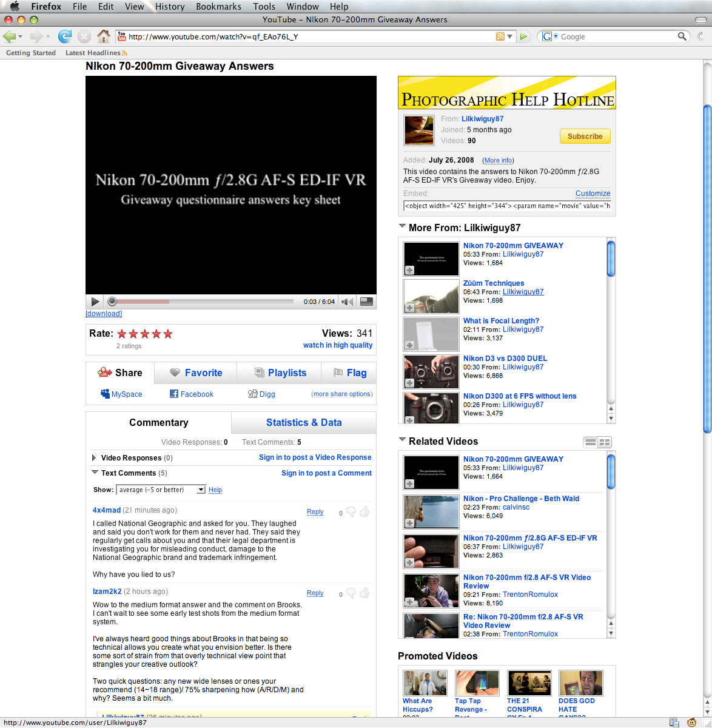The height and width of the screenshot is (728, 712).
Task: Rate video with the third star
Action: pyautogui.click(x=145, y=334)
